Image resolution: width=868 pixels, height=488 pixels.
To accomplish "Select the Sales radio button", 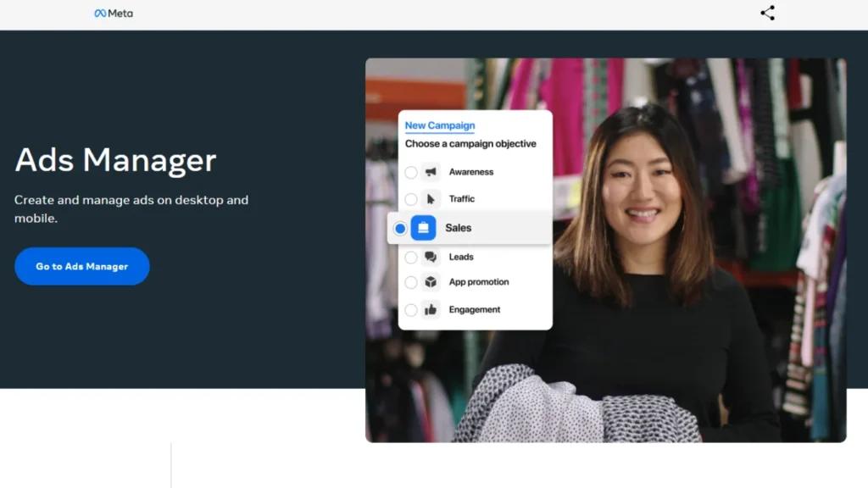I will [x=400, y=228].
